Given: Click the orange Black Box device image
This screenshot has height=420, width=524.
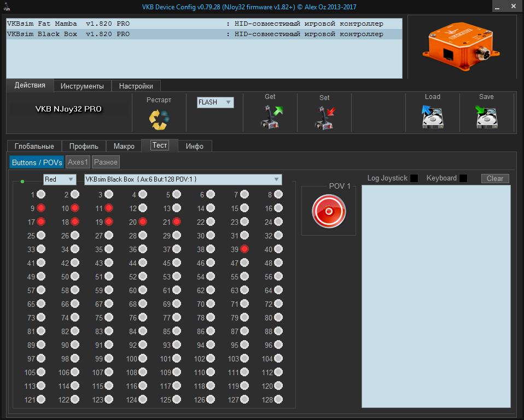Looking at the screenshot, I should pos(461,46).
